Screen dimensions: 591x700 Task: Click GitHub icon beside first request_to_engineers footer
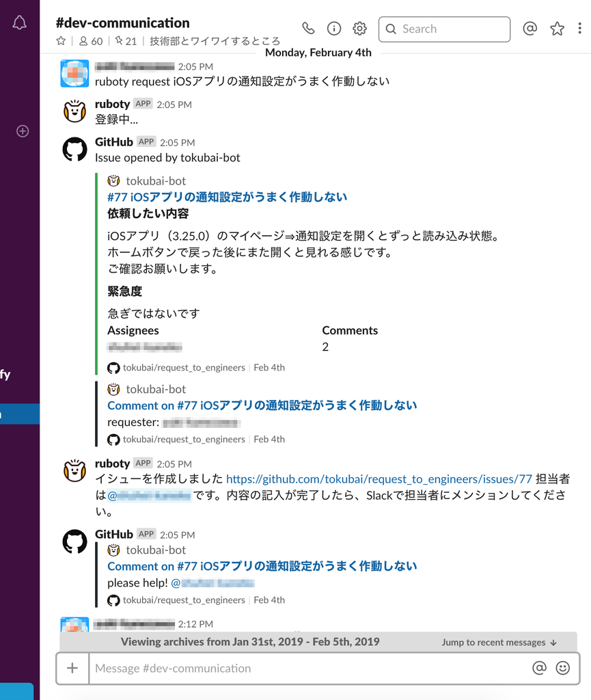pos(113,368)
